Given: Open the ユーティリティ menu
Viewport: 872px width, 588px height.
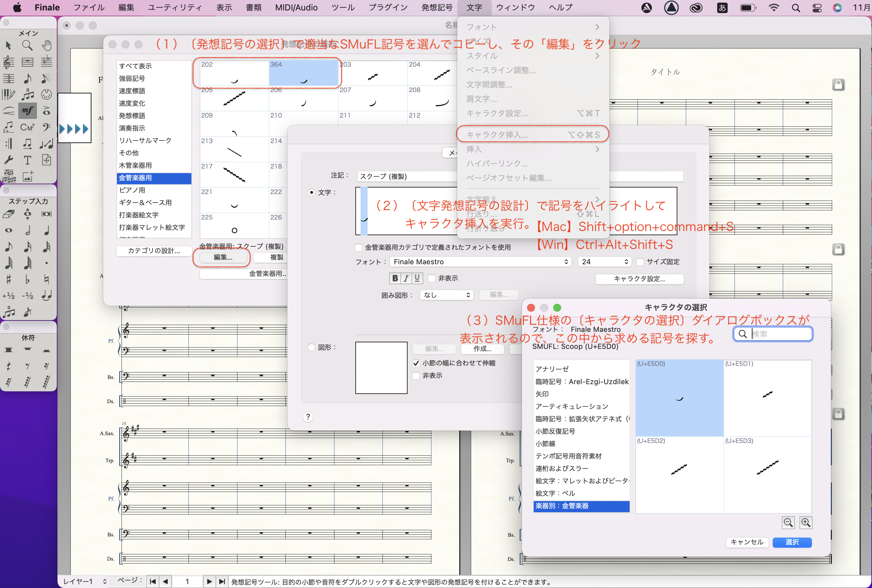Looking at the screenshot, I should tap(175, 8).
